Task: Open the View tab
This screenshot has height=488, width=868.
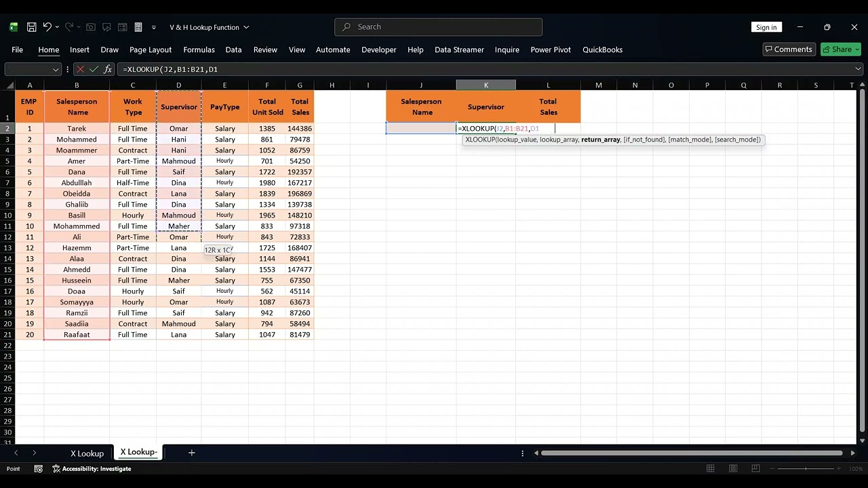Action: pyautogui.click(x=297, y=49)
